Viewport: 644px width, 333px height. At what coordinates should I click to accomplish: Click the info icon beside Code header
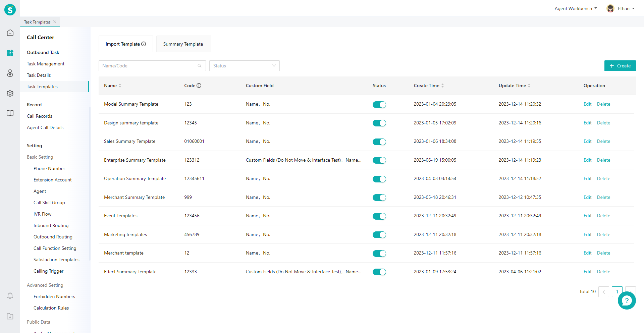(x=199, y=86)
